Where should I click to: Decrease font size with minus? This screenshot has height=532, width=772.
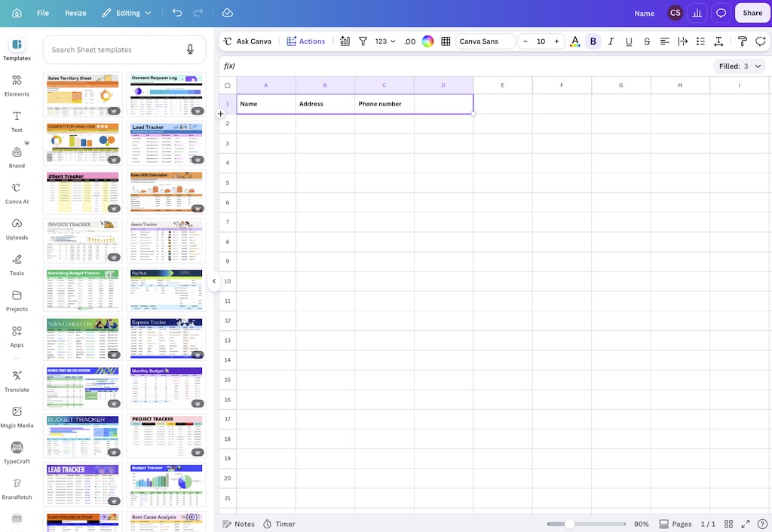click(x=525, y=41)
